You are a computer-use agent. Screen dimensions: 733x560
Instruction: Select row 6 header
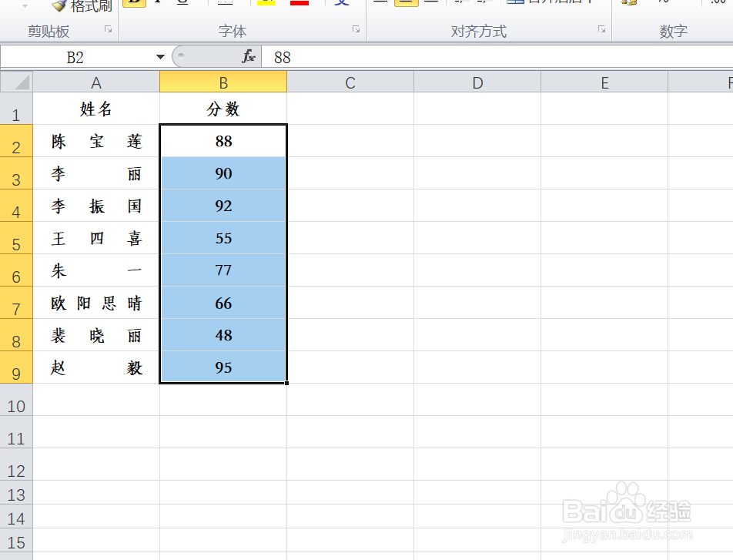[16, 270]
